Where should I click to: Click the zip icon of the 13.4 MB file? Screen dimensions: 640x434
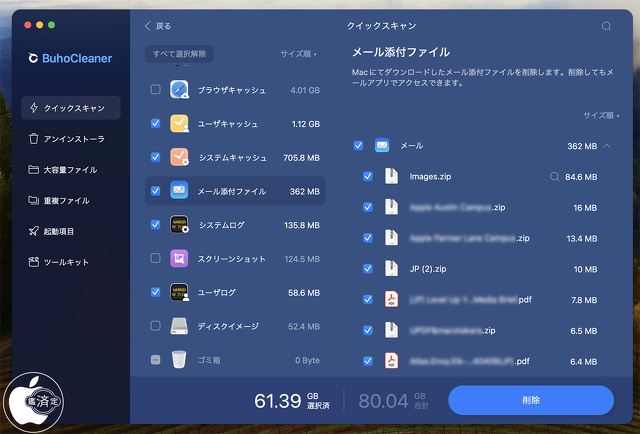[391, 238]
